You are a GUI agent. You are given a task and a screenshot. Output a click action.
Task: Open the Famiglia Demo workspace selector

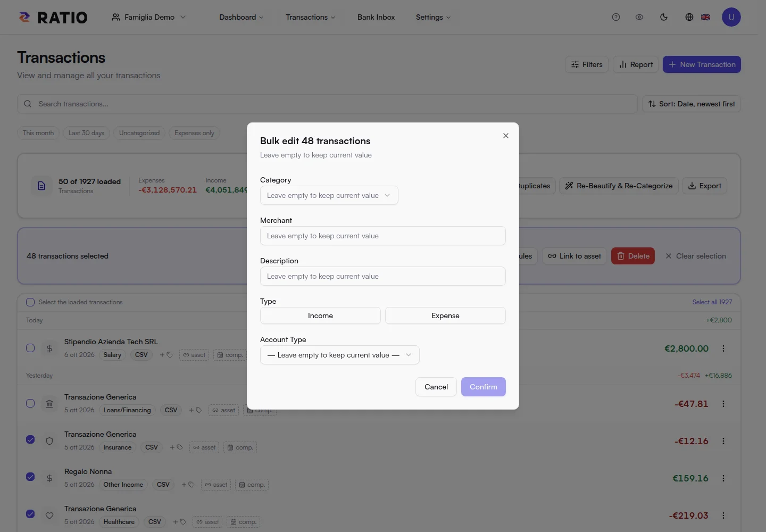pos(149,17)
